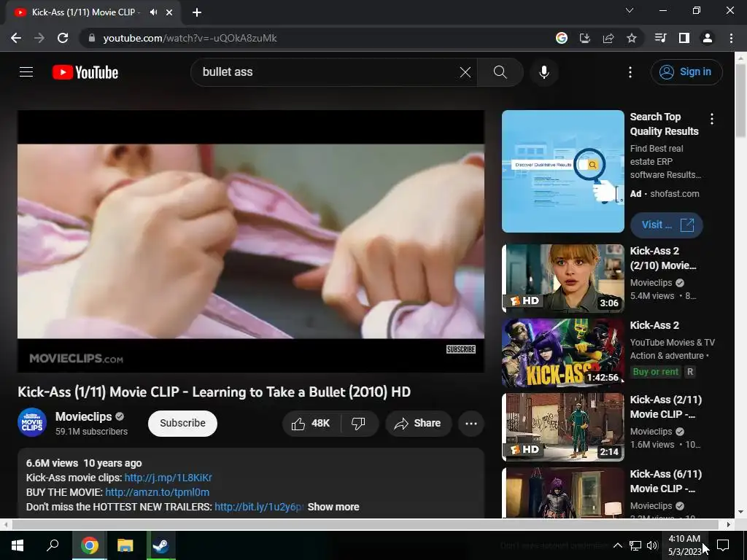This screenshot has height=560, width=747.
Task: Go forward with the browser forward arrow
Action: [x=39, y=38]
